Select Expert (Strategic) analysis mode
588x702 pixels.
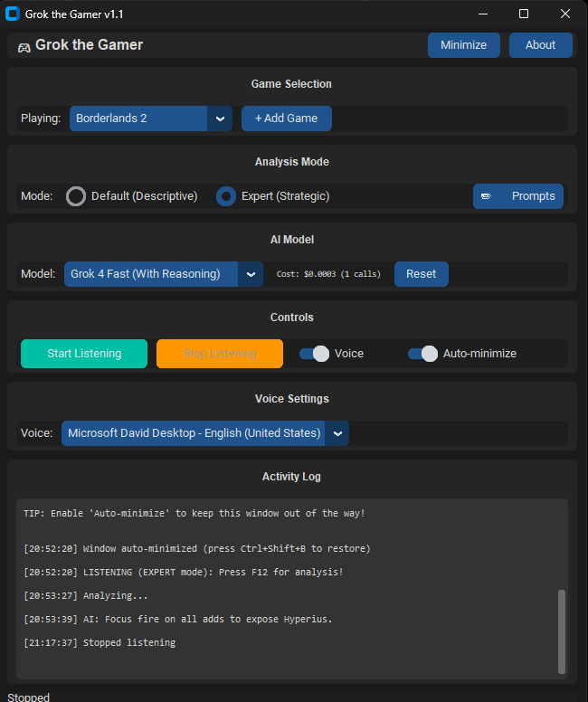[x=226, y=196]
